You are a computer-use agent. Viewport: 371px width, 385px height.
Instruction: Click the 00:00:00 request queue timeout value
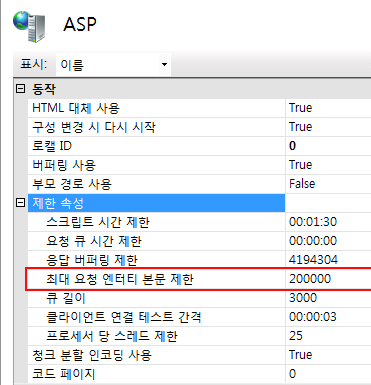(313, 241)
